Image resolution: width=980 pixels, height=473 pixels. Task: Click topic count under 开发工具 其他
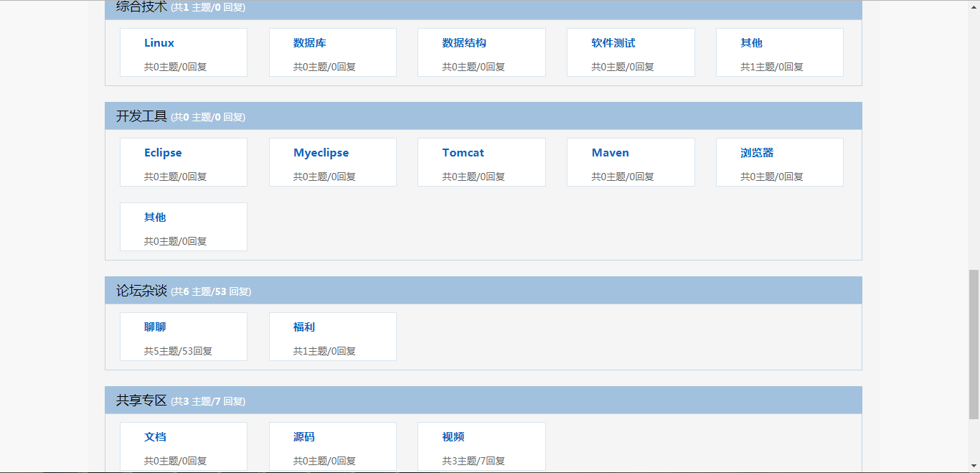pyautogui.click(x=175, y=241)
